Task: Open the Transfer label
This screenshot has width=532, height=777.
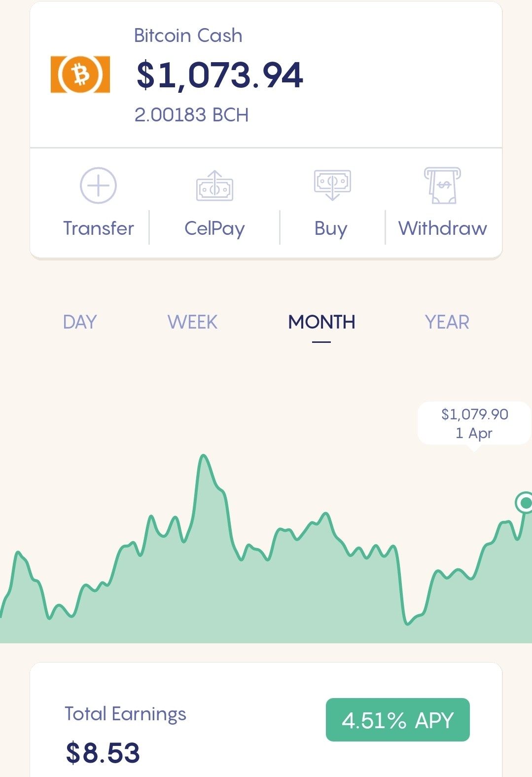Action: pos(99,228)
